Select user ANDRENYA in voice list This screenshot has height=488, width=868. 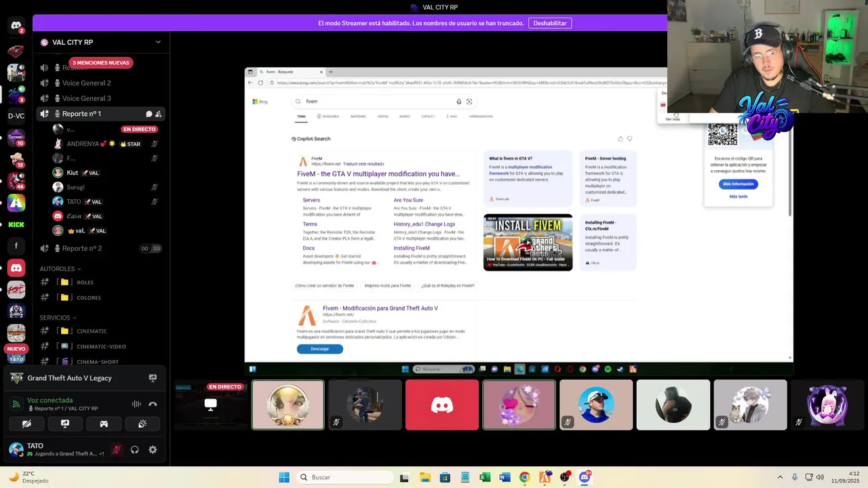tap(107, 144)
